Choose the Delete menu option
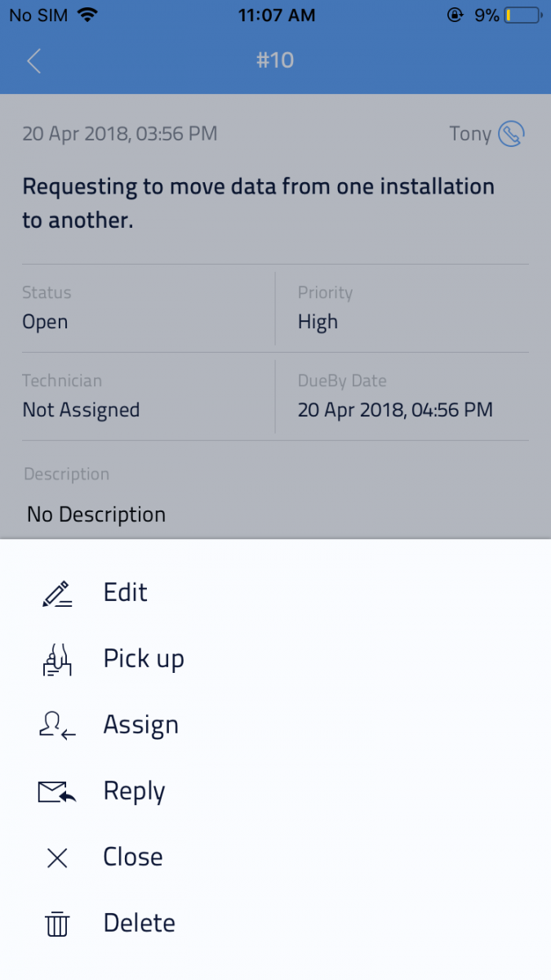551x980 pixels. [x=139, y=923]
